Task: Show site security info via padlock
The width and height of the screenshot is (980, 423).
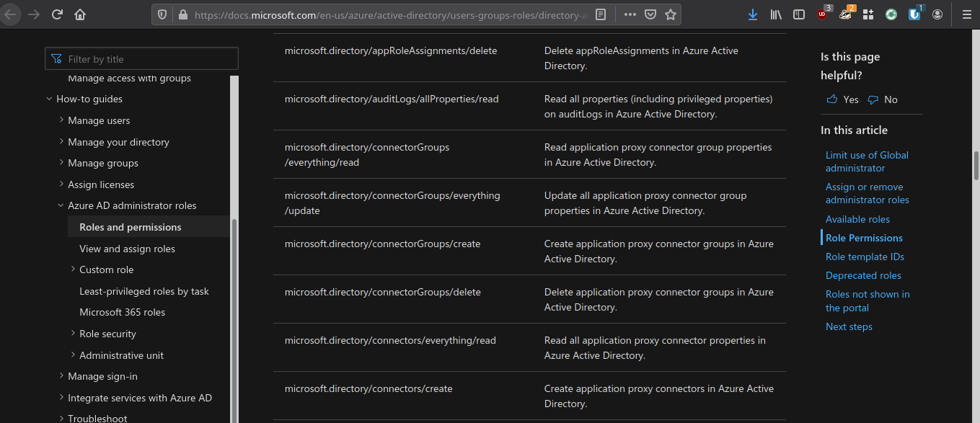Action: [x=182, y=14]
